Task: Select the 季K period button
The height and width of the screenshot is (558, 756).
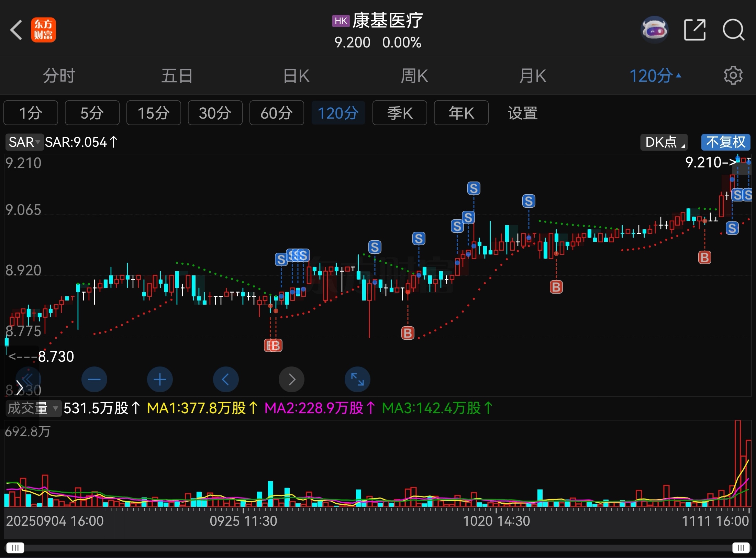Action: pyautogui.click(x=400, y=113)
